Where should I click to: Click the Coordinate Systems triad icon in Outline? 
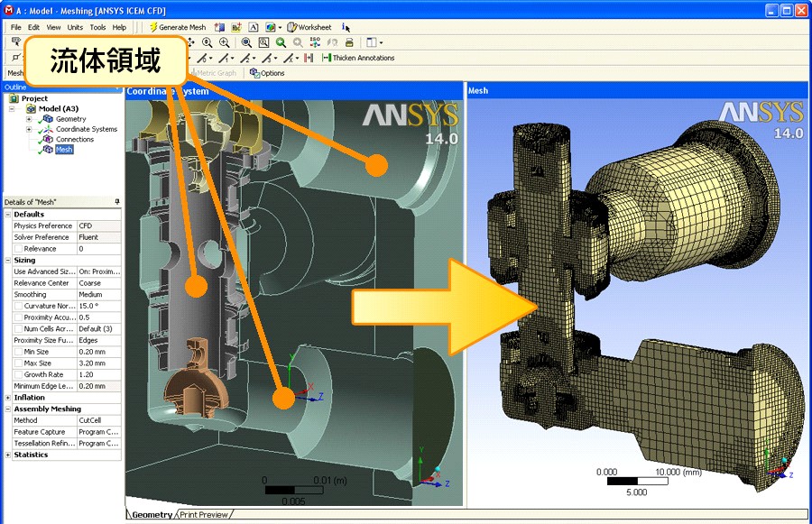click(49, 129)
